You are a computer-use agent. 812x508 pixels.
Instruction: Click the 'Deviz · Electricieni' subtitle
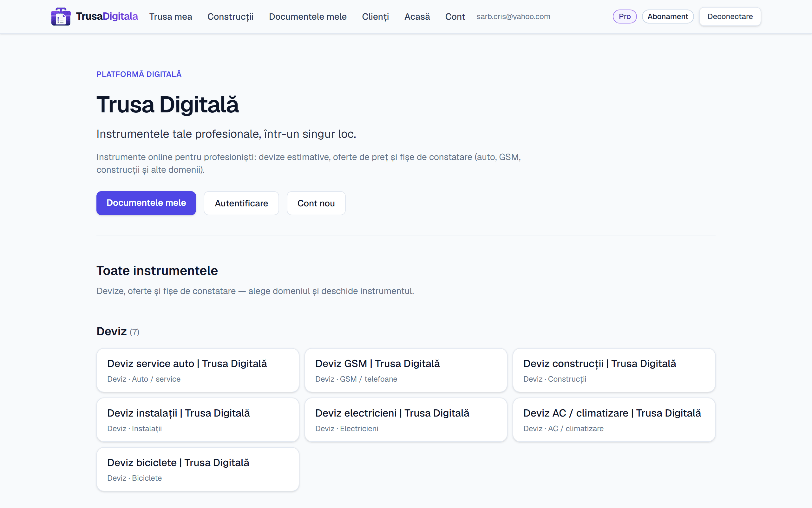click(x=347, y=428)
